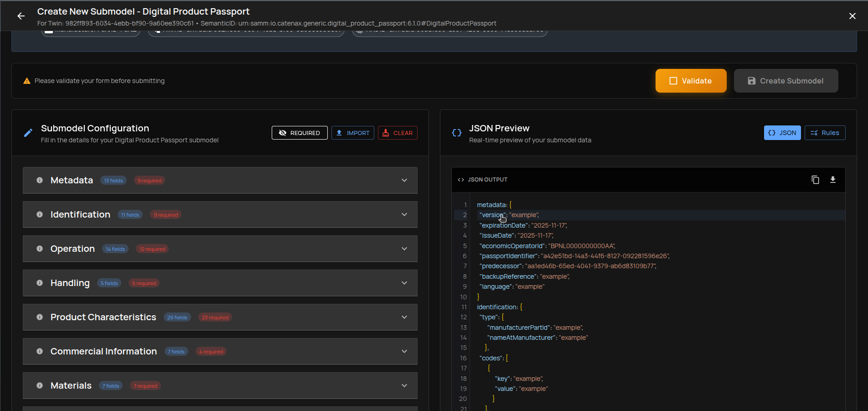Open the Handling section chevron

[x=404, y=283]
